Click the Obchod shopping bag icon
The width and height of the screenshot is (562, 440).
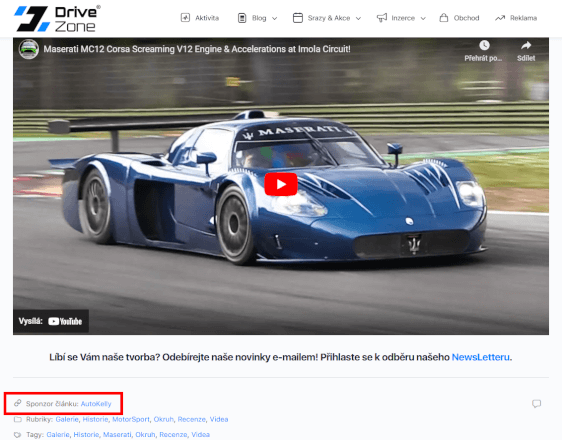coord(444,18)
